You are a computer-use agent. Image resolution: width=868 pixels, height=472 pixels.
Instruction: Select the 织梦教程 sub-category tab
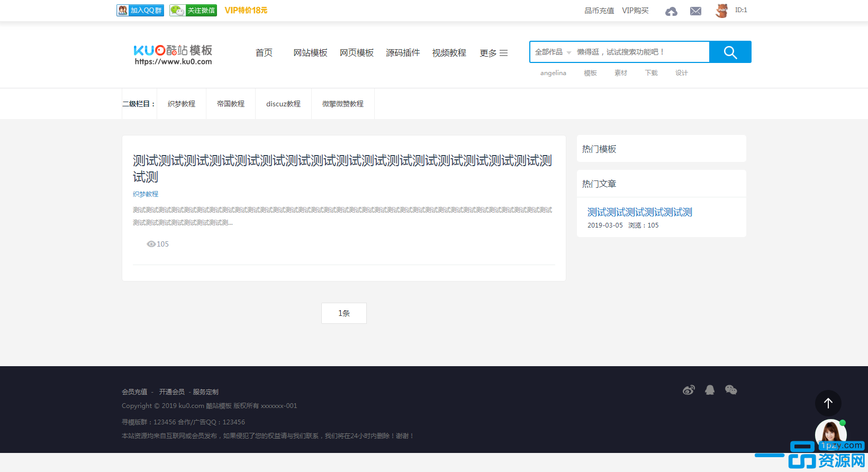coord(182,104)
